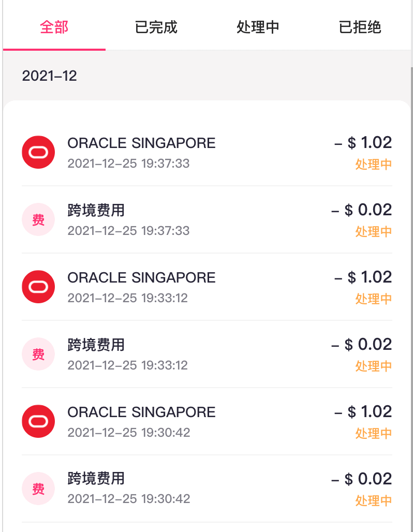Open 跨境费用 entry at 19:37:33
Viewport: 413px width, 532px height.
(96, 211)
